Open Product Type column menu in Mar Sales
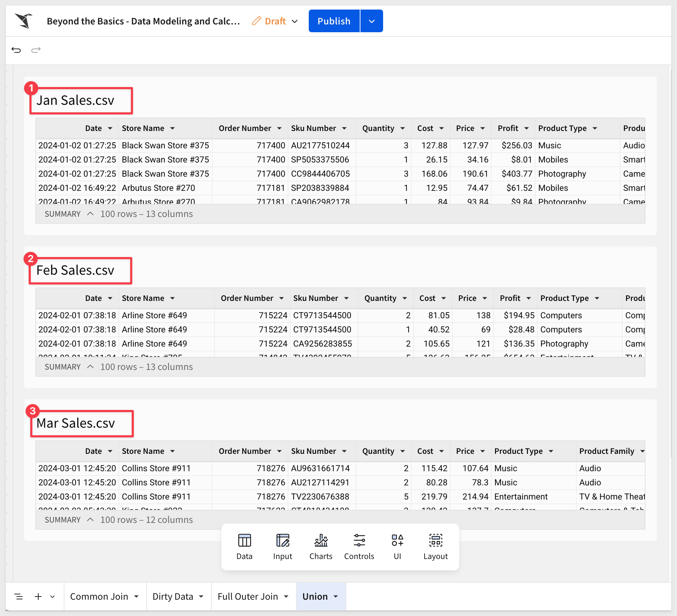The height and width of the screenshot is (616, 677). coord(551,451)
